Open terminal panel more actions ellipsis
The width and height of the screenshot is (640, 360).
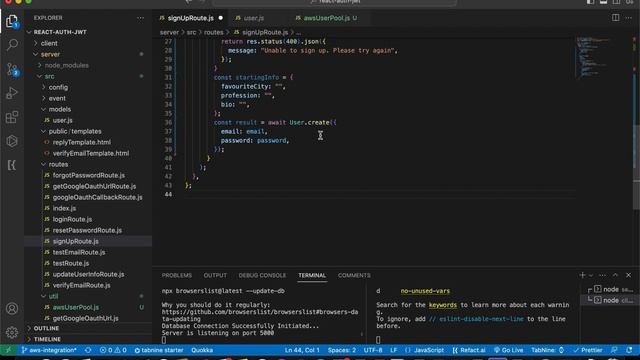(602, 275)
